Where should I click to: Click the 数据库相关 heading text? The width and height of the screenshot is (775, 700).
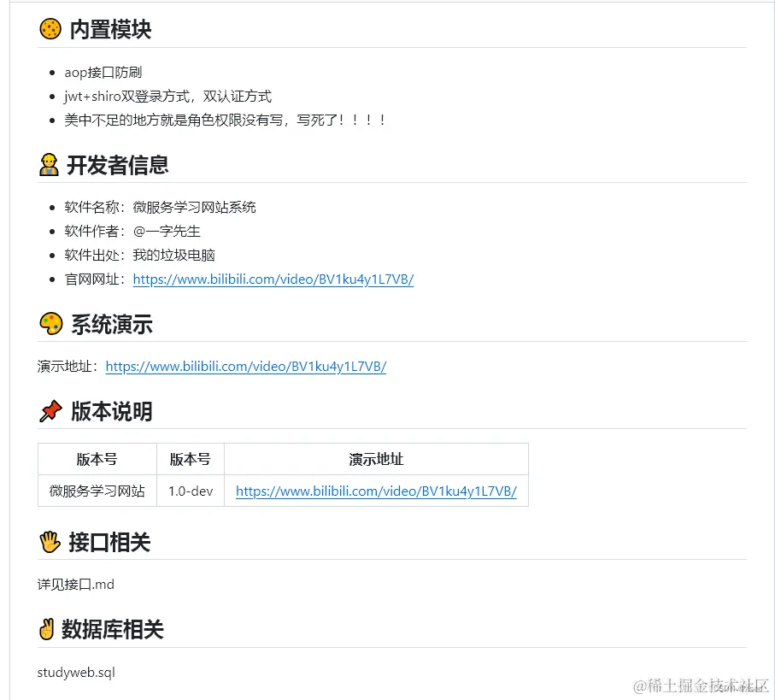point(112,629)
